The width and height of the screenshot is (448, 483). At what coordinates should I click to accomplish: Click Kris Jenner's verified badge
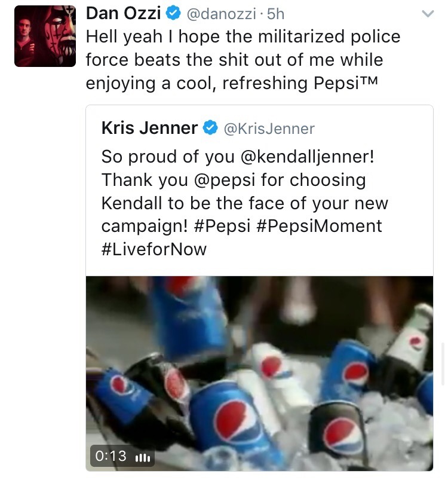click(x=210, y=127)
